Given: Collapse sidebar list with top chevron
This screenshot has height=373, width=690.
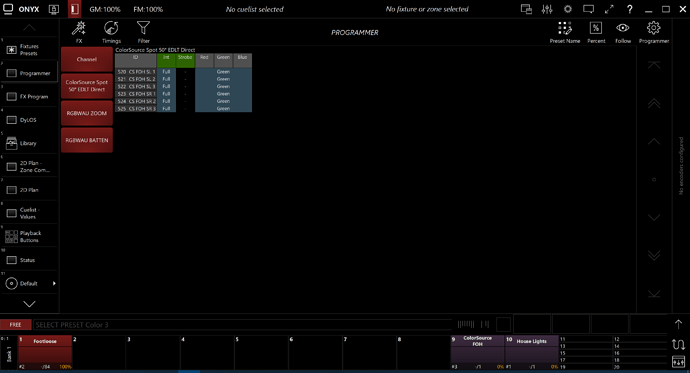Looking at the screenshot, I should point(29,28).
